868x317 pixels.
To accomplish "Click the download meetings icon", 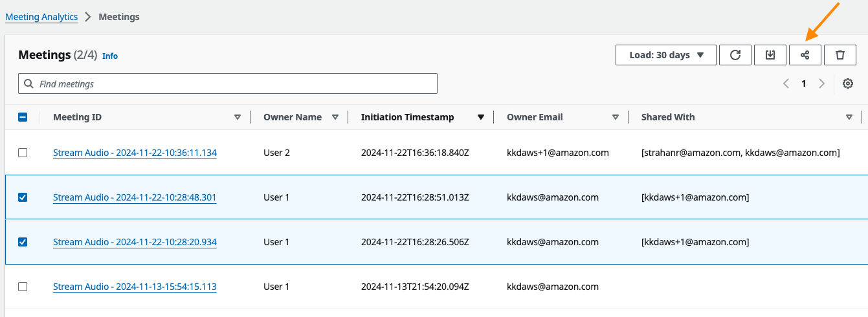I will [770, 55].
